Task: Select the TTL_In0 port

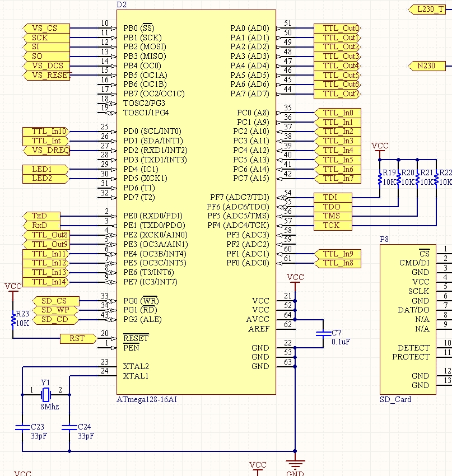Action: point(338,113)
